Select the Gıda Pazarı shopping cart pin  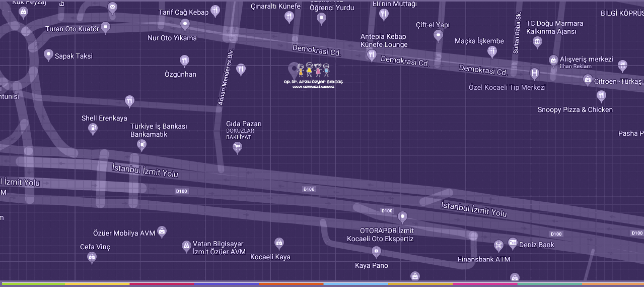[x=237, y=148]
